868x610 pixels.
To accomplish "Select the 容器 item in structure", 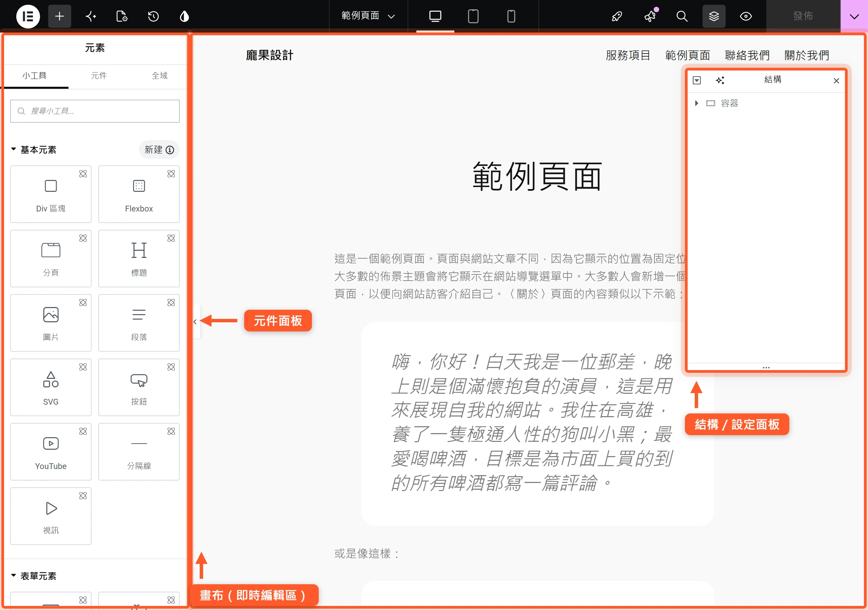I will [729, 103].
